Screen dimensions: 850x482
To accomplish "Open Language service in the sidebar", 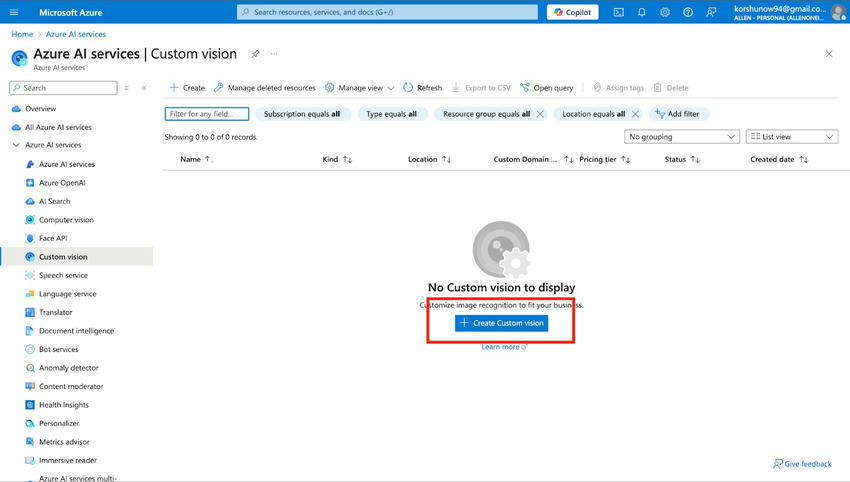I will (x=67, y=294).
